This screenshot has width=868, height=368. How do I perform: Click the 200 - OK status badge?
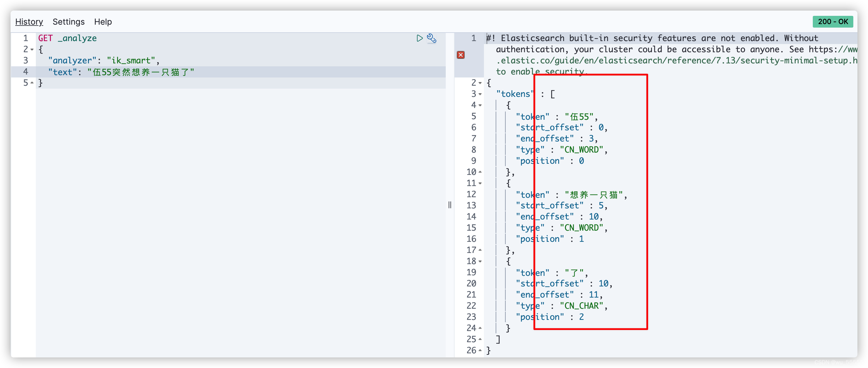tap(832, 22)
